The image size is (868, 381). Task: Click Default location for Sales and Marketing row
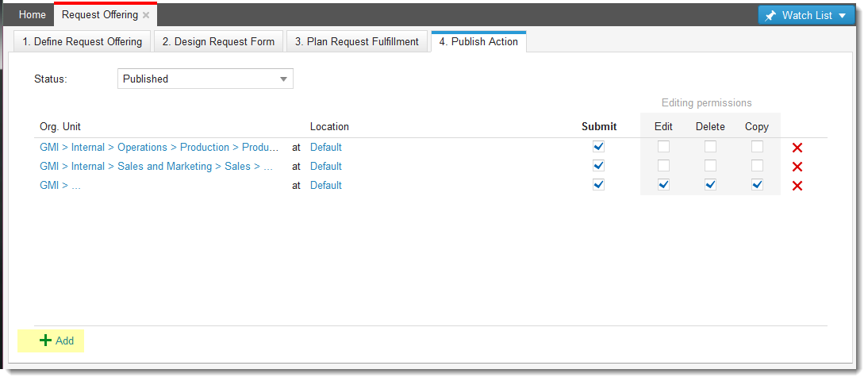(325, 166)
